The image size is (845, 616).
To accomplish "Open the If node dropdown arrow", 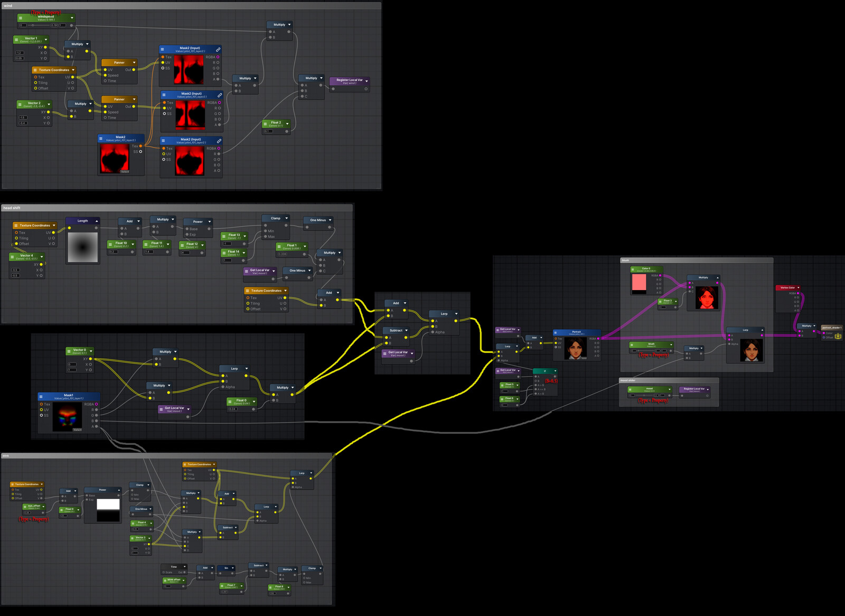I will pos(555,371).
